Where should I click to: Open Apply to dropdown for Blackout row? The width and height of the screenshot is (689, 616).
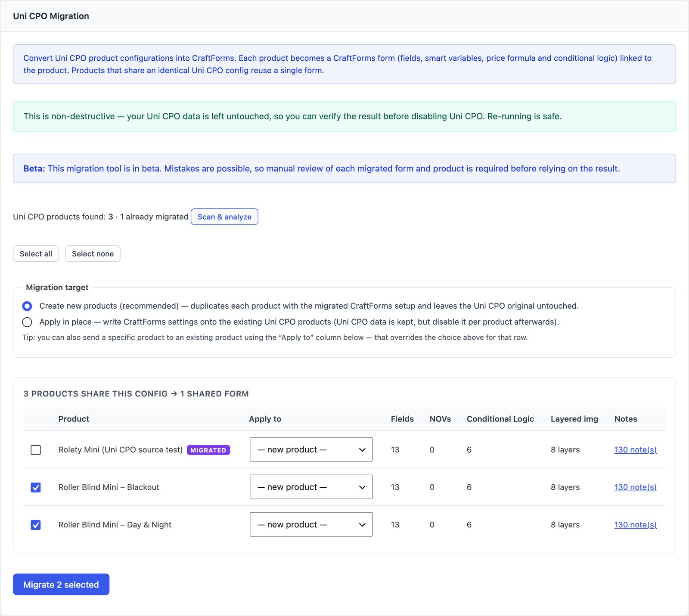tap(311, 487)
